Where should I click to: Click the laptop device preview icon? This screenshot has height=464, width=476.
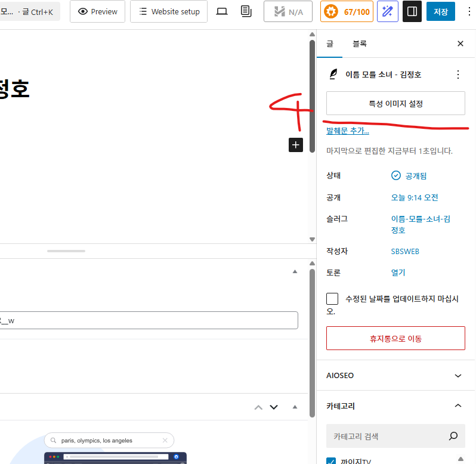click(222, 11)
